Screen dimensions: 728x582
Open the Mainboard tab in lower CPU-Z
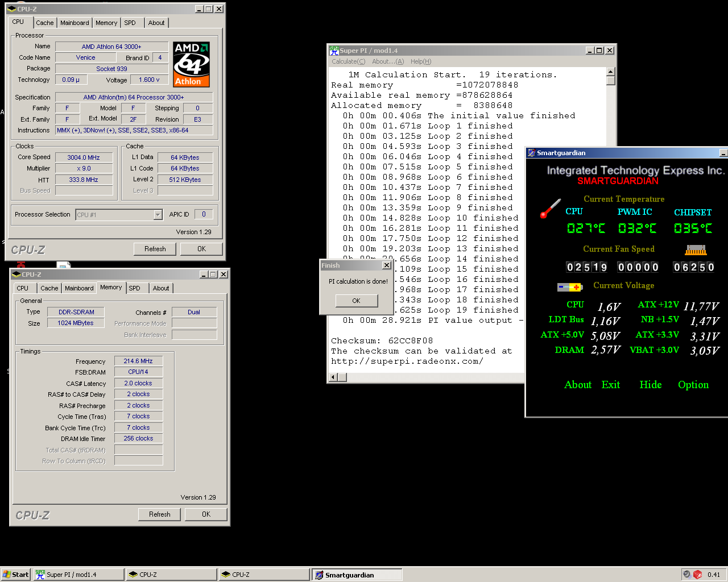(x=79, y=288)
